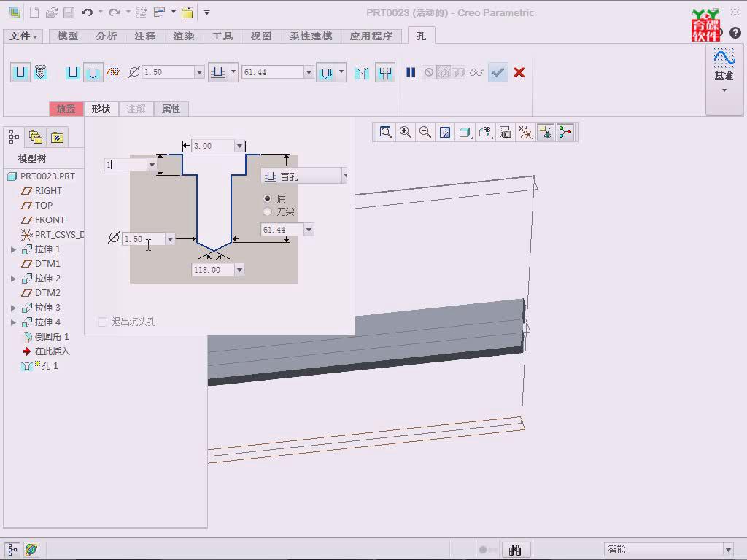Image resolution: width=747 pixels, height=560 pixels.
Task: Open the 盲孔 depth type dropdown
Action: (345, 176)
